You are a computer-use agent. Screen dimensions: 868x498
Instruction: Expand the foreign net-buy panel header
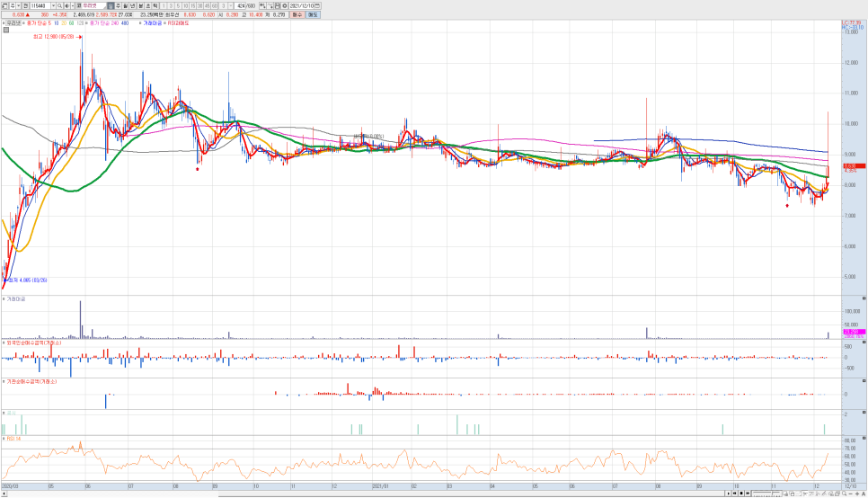click(x=4, y=342)
